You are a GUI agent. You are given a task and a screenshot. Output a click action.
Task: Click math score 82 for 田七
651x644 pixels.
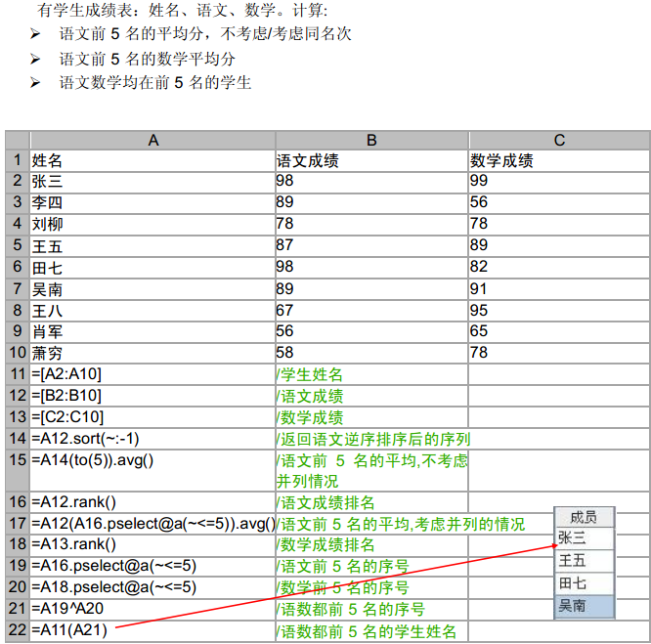coord(559,268)
